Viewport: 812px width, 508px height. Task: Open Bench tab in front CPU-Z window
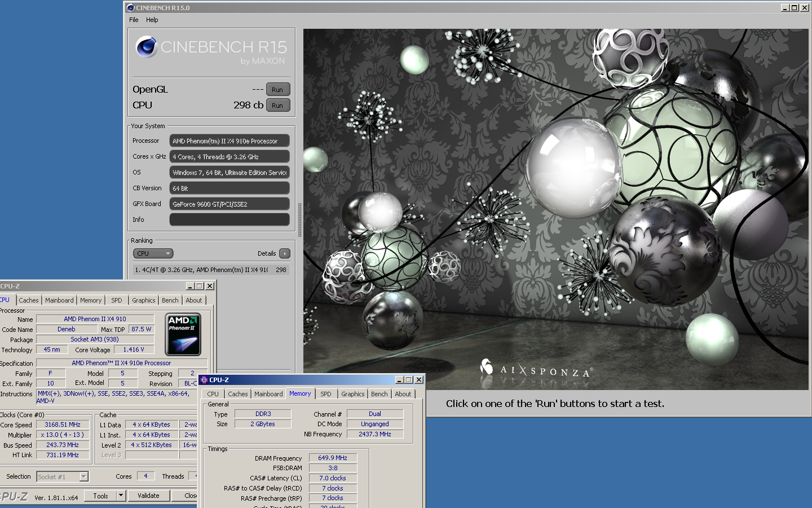(379, 394)
